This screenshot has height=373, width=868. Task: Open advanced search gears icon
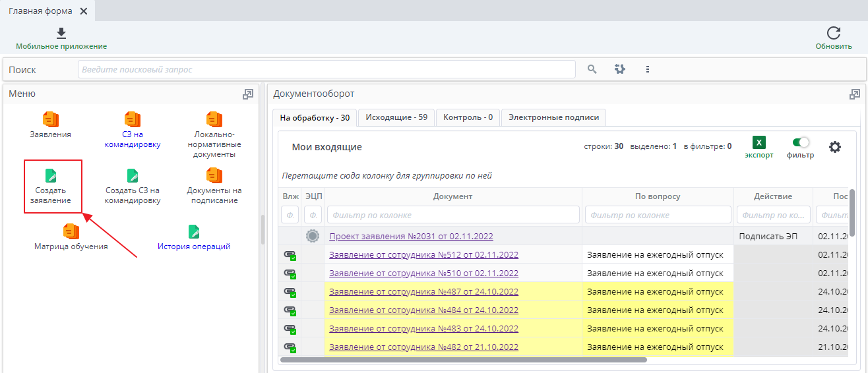[619, 69]
